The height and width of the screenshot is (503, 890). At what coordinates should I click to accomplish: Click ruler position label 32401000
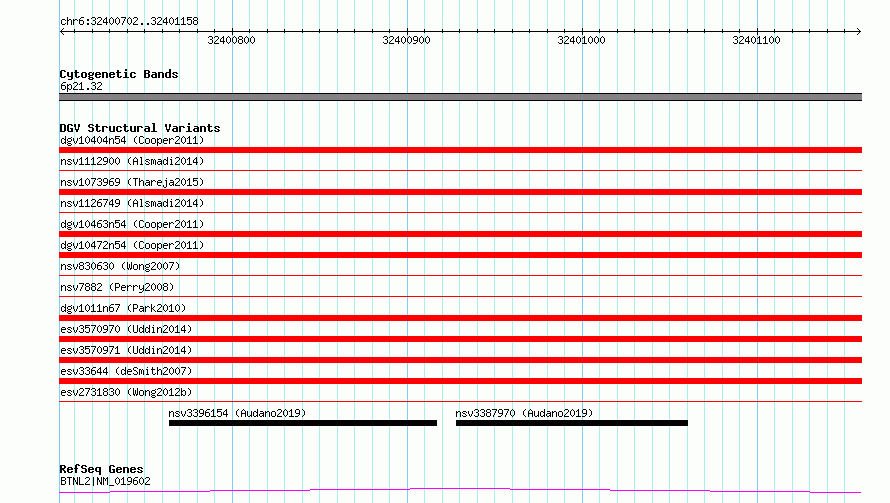coord(581,40)
